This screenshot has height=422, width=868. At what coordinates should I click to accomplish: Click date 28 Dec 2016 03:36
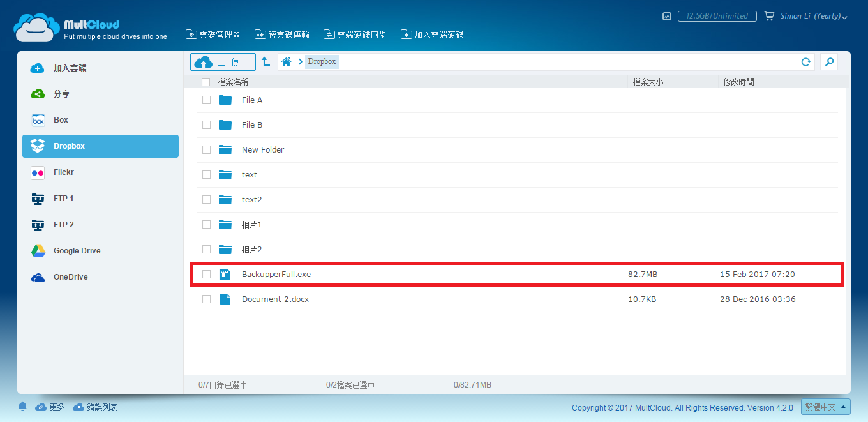point(758,299)
